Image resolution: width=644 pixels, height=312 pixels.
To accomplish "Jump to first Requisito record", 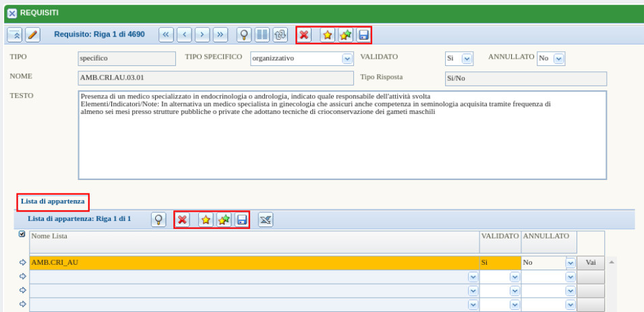I will click(x=167, y=35).
